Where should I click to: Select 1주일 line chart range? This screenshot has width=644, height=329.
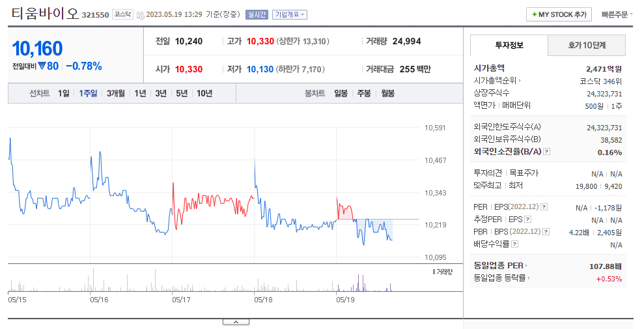[89, 94]
